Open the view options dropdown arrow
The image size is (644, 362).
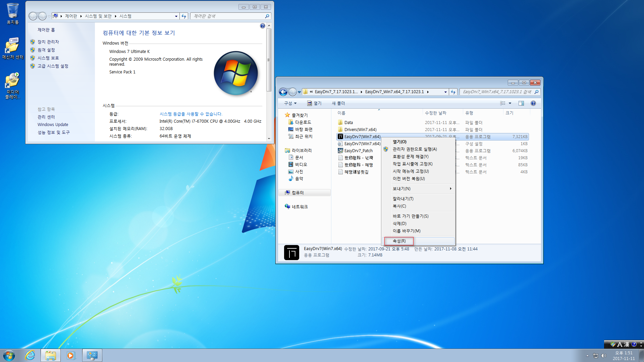click(x=510, y=103)
